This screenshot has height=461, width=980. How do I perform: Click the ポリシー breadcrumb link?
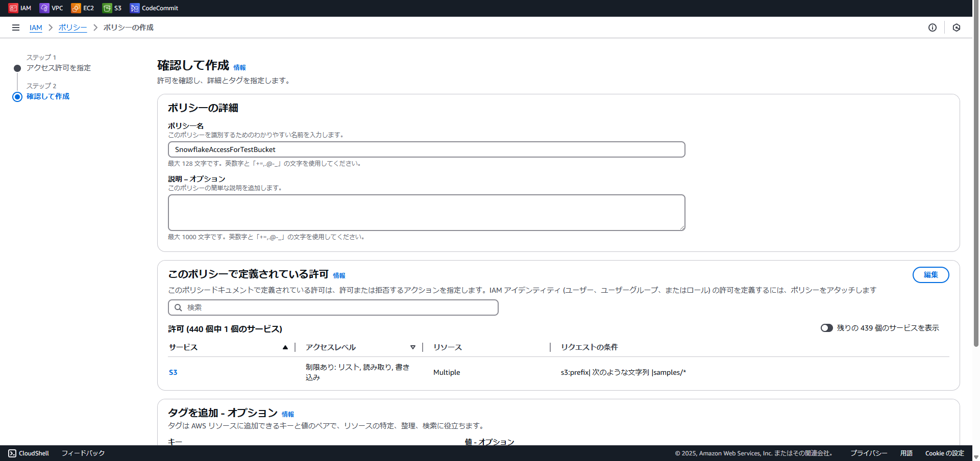click(x=72, y=28)
